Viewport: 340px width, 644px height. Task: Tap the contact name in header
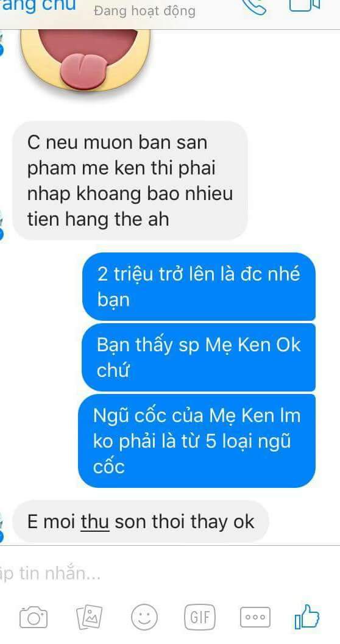coord(38,6)
